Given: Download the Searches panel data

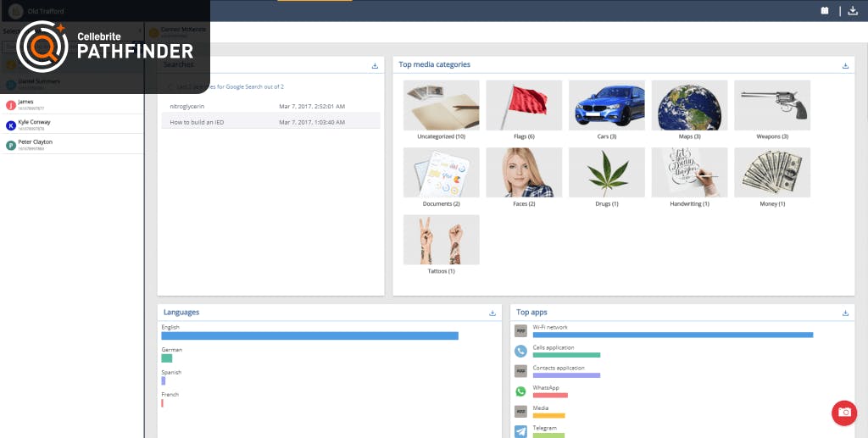Looking at the screenshot, I should pyautogui.click(x=375, y=65).
